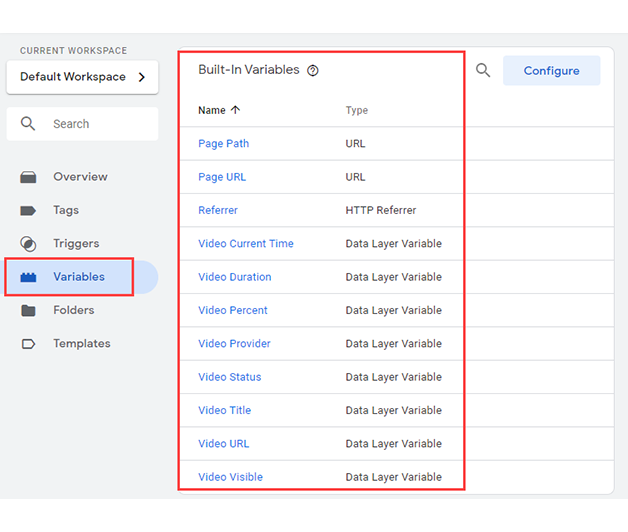628x532 pixels.
Task: Open the Video Status variable
Action: click(229, 377)
